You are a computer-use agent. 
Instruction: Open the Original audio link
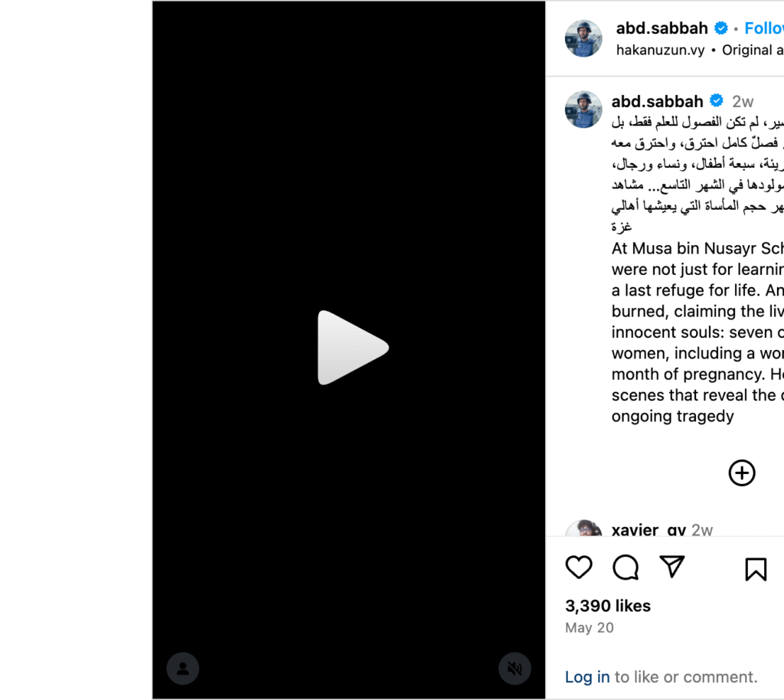(x=753, y=50)
